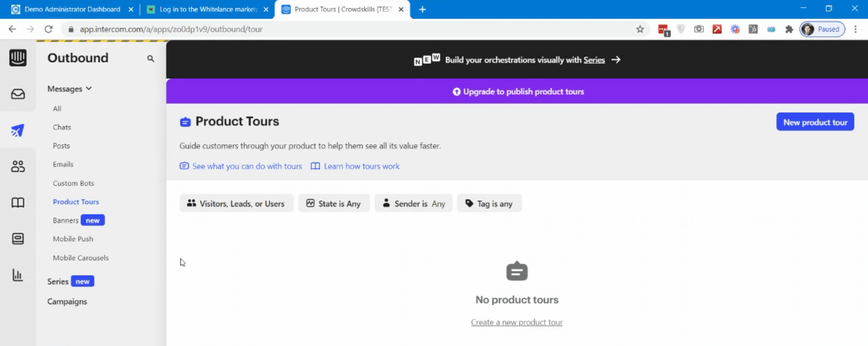Select All messages in sidebar
The image size is (868, 346).
pos(57,109)
